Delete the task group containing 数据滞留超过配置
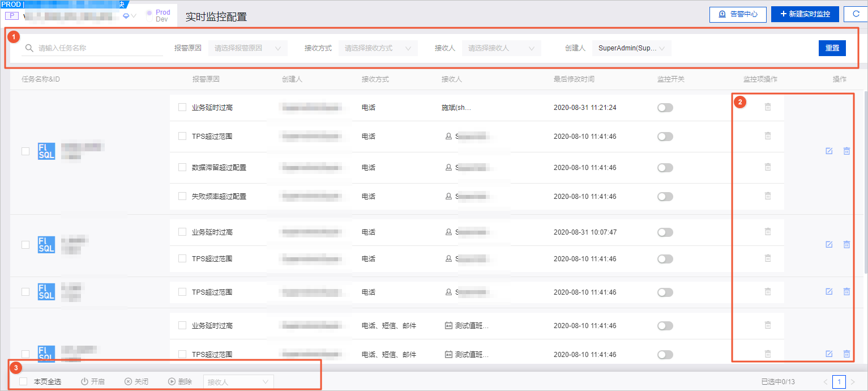Viewport: 868px width, 391px height. coord(846,151)
